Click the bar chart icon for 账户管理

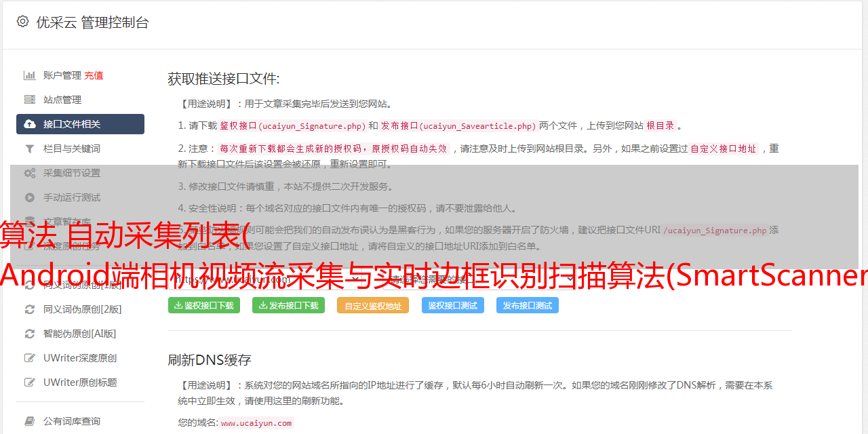tap(30, 75)
